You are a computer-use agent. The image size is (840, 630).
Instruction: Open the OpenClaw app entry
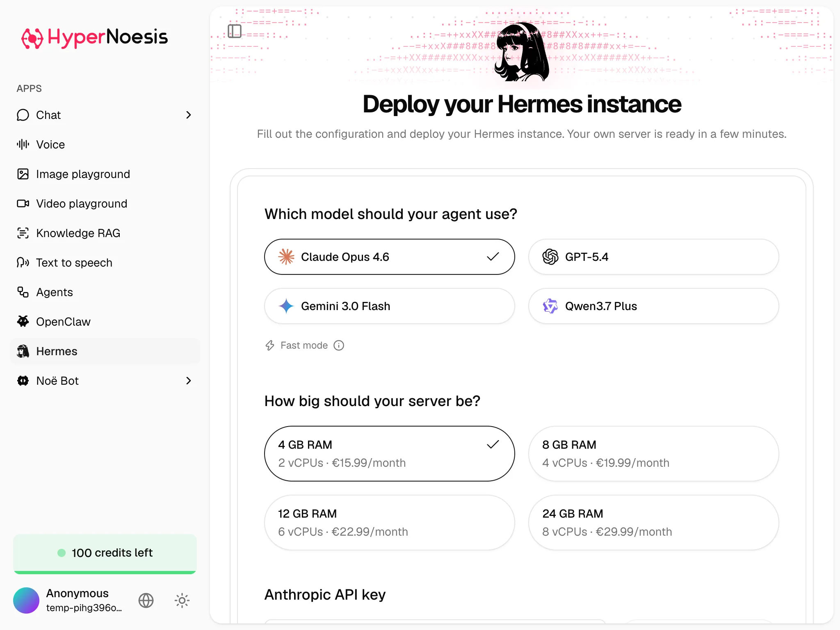(105, 322)
